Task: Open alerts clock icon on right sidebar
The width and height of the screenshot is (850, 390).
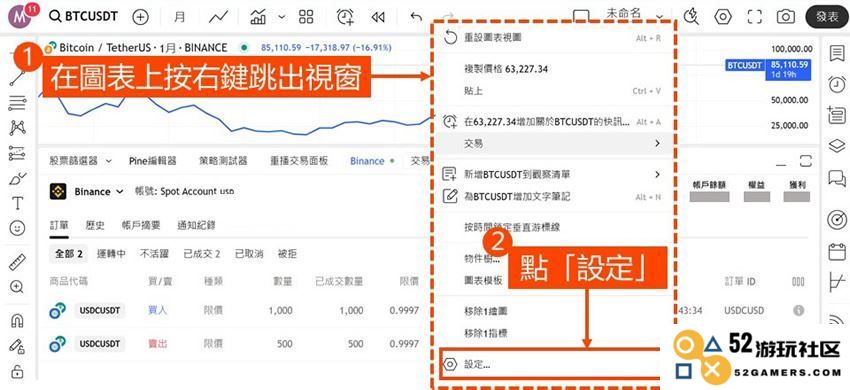Action: click(x=837, y=84)
